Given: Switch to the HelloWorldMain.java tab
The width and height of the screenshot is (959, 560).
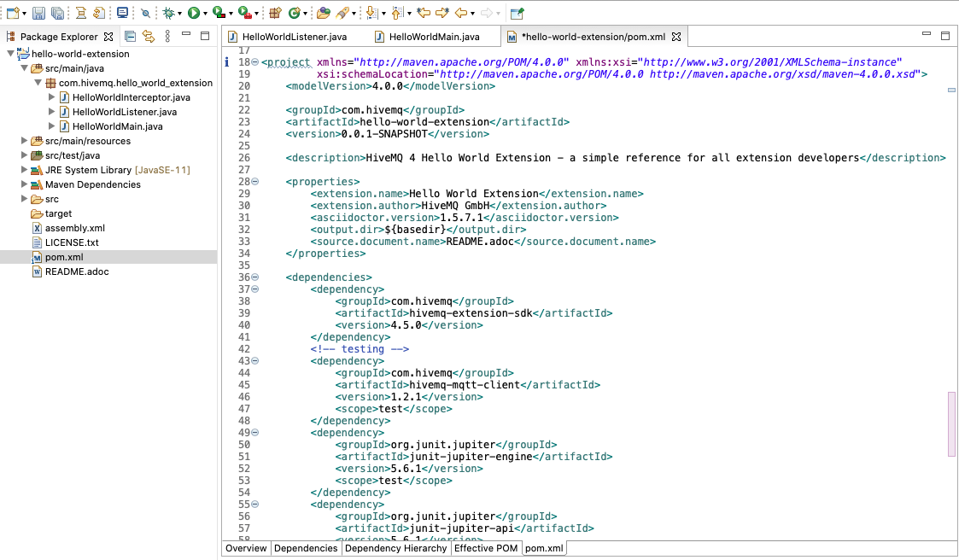Looking at the screenshot, I should (x=436, y=36).
